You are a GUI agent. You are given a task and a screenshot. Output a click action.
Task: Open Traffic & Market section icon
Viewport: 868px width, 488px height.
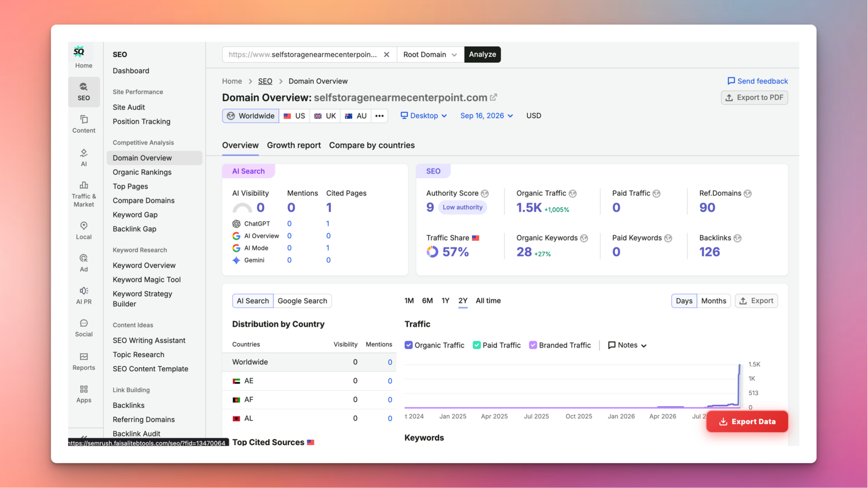pos(84,194)
